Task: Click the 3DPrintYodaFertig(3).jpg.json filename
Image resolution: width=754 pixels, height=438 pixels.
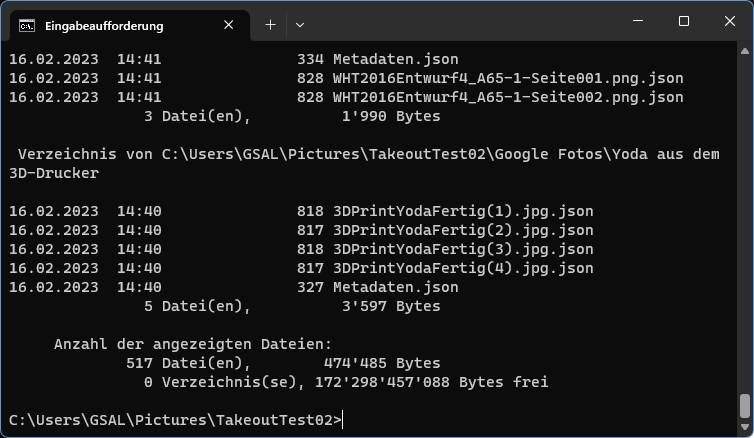Action: pyautogui.click(x=463, y=250)
